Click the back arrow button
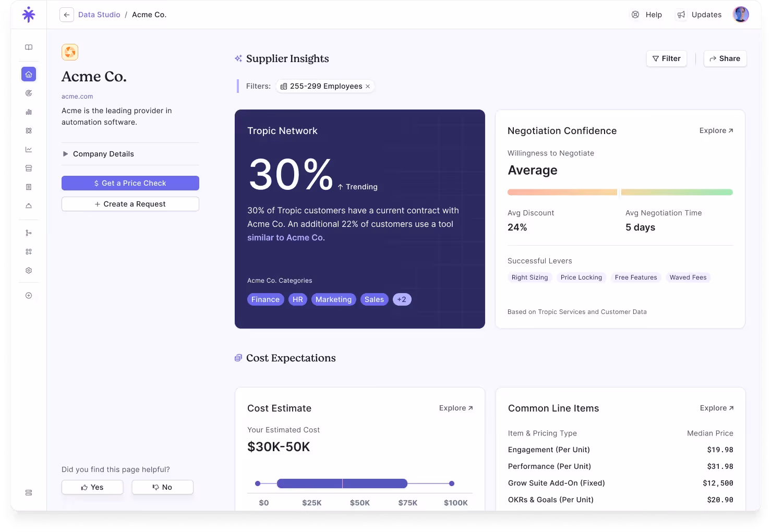This screenshot has width=772, height=532. click(x=67, y=15)
